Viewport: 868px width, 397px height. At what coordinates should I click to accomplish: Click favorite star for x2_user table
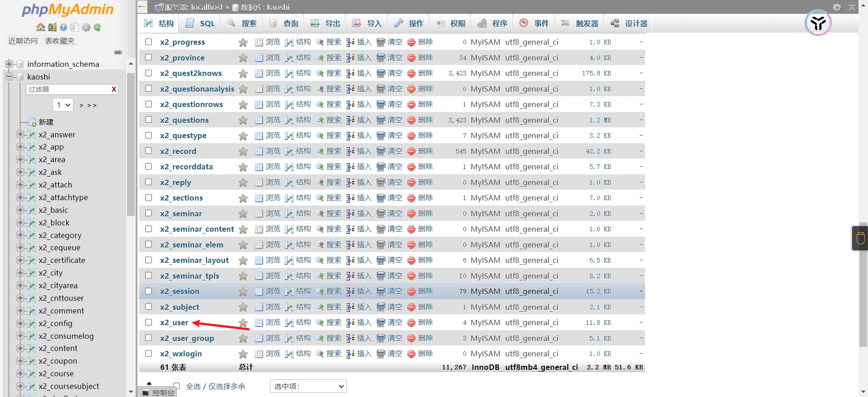[x=243, y=323]
